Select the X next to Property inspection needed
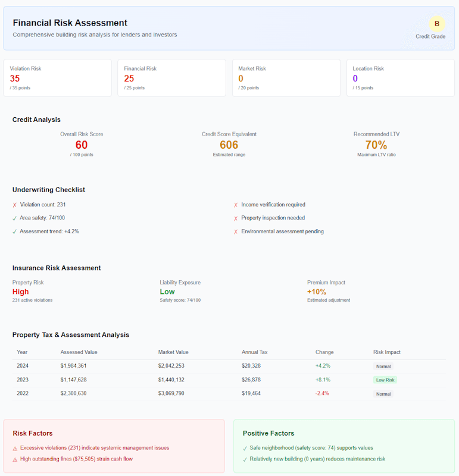Viewport: 459px width, 476px height. pos(236,218)
